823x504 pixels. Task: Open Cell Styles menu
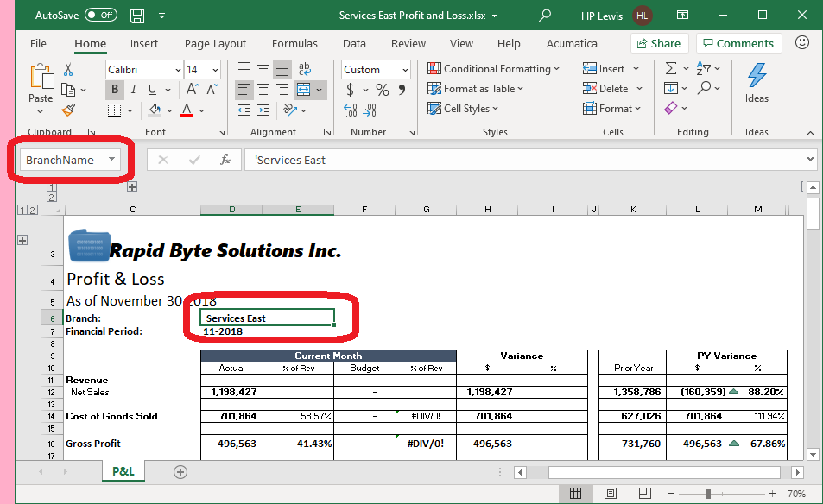(463, 109)
